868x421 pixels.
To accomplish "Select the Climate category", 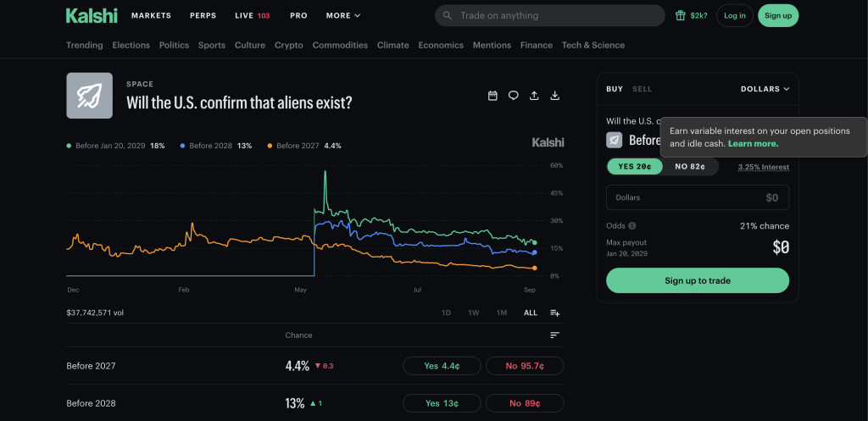I will (393, 46).
